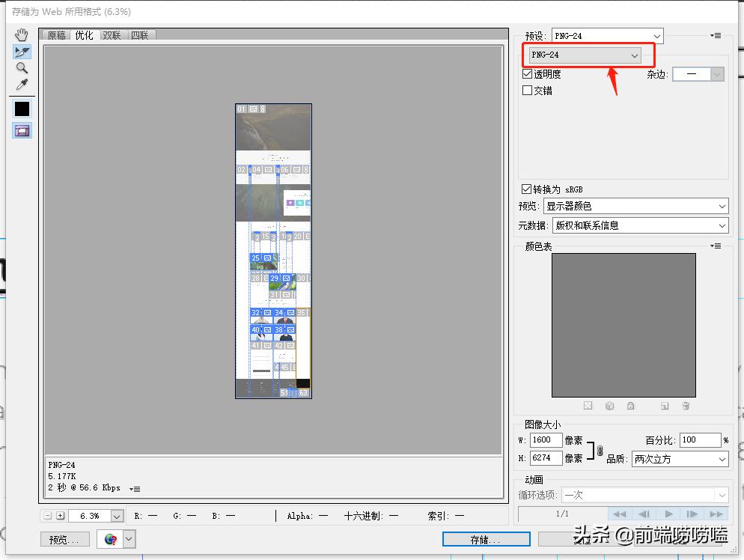Image resolution: width=744 pixels, height=560 pixels.
Task: Toggle the 转换为 sRGB checkbox
Action: [526, 189]
